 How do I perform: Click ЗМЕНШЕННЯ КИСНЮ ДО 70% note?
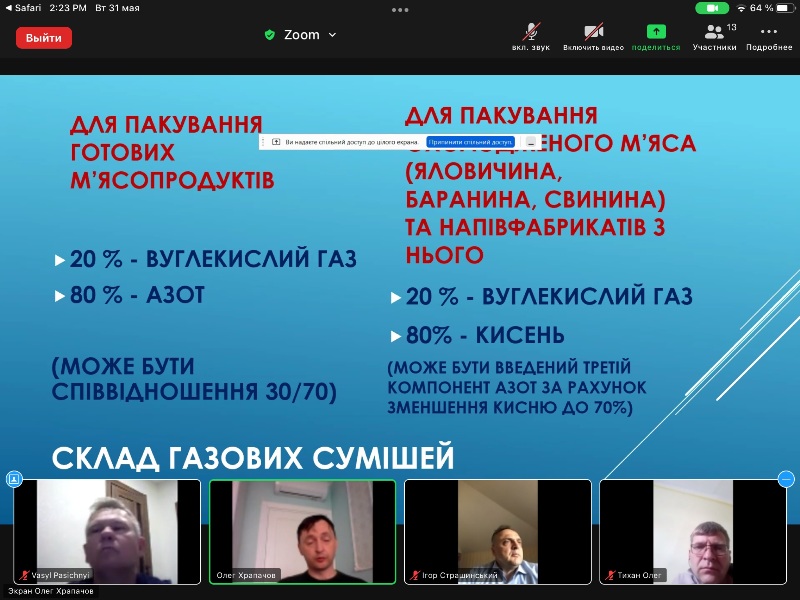tap(510, 408)
